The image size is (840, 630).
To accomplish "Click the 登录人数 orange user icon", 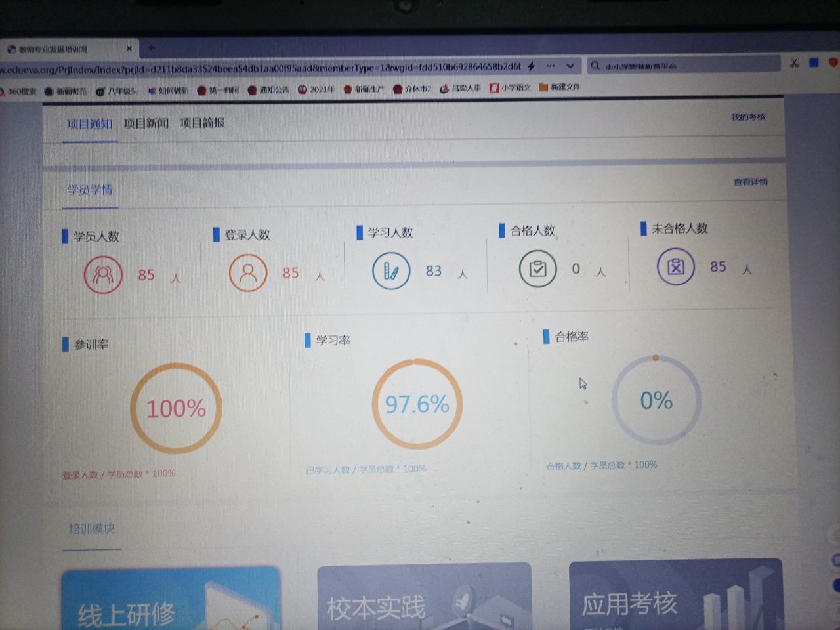I will (x=248, y=272).
